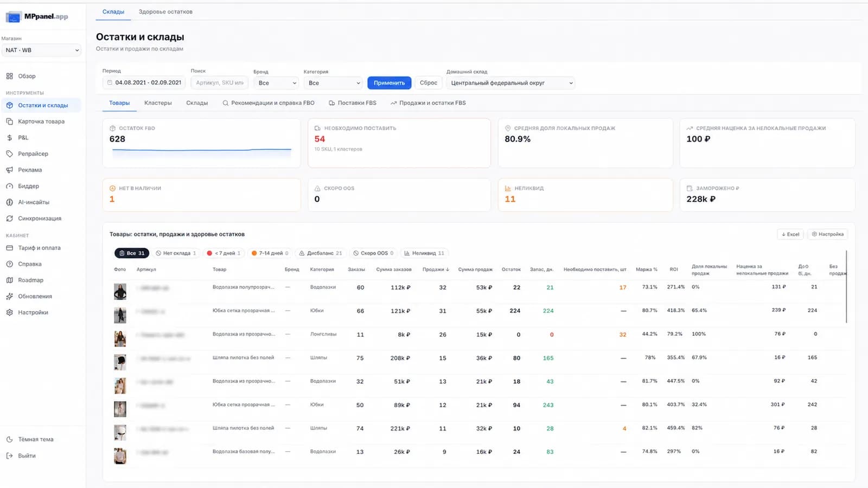
Task: Switch to the Здоровье остатков tab
Action: click(x=165, y=12)
